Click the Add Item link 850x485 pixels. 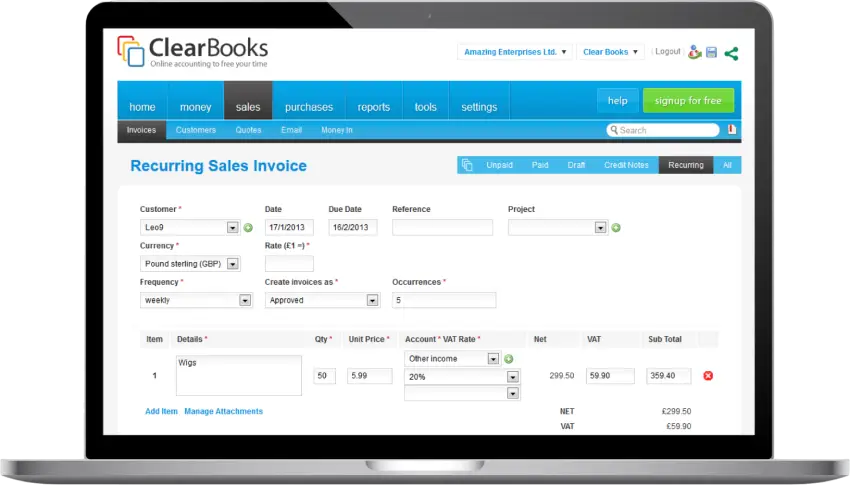[x=161, y=411]
